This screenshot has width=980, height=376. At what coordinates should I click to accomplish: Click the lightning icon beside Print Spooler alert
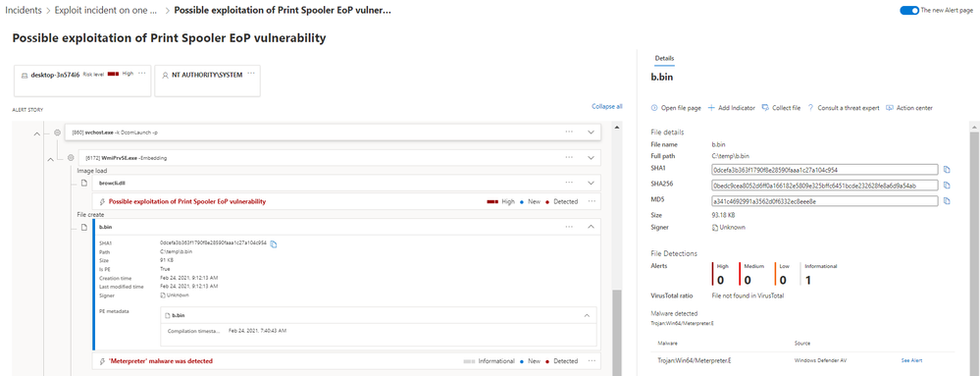coord(102,202)
